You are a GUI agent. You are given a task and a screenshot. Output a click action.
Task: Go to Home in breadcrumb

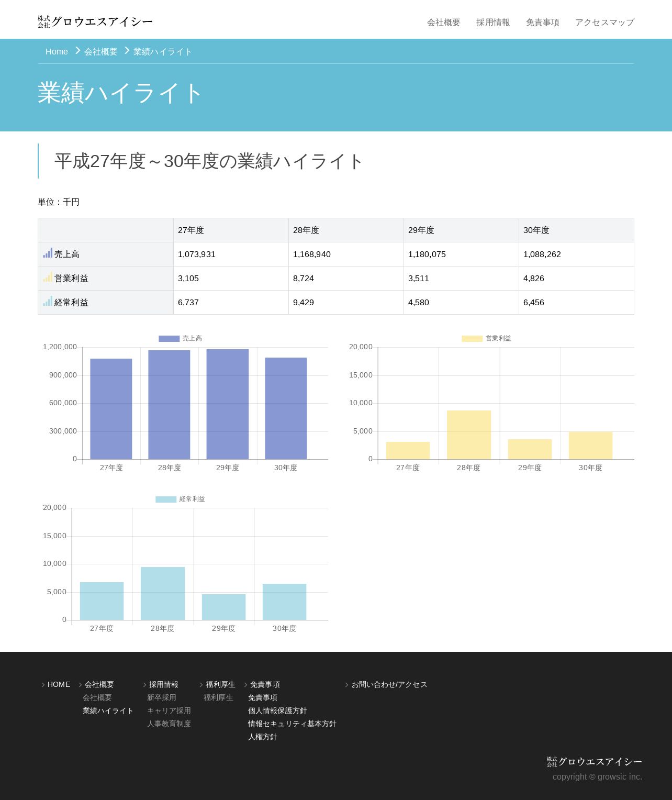tap(57, 51)
